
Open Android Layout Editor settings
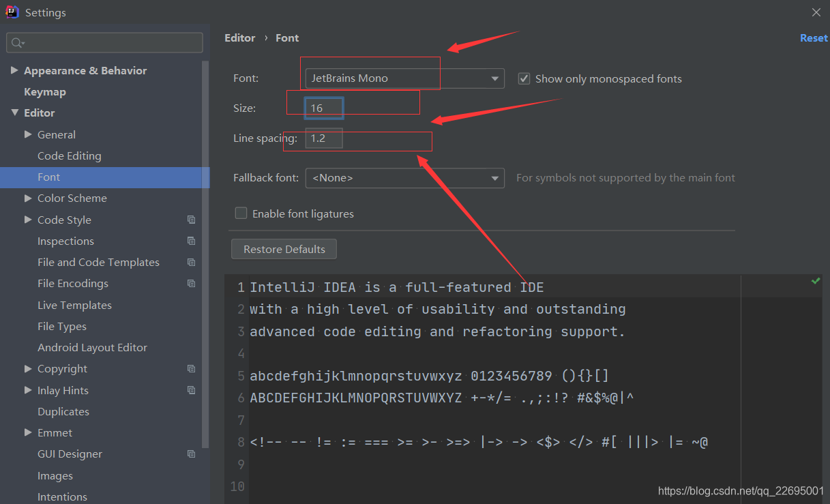92,347
